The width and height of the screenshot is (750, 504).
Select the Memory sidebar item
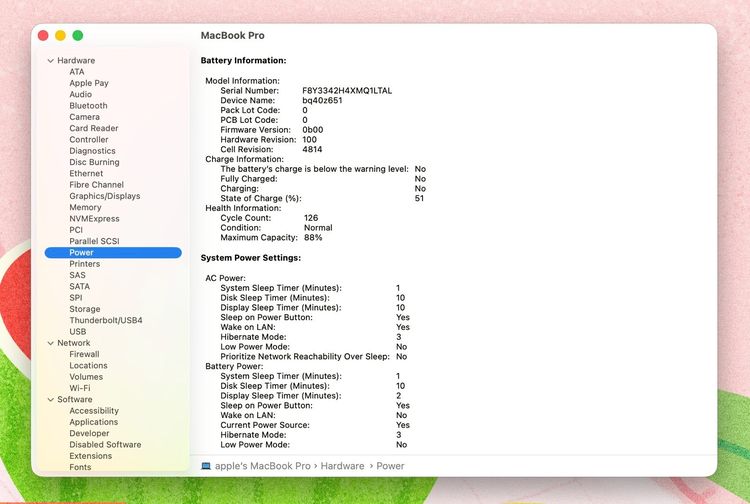tap(85, 208)
